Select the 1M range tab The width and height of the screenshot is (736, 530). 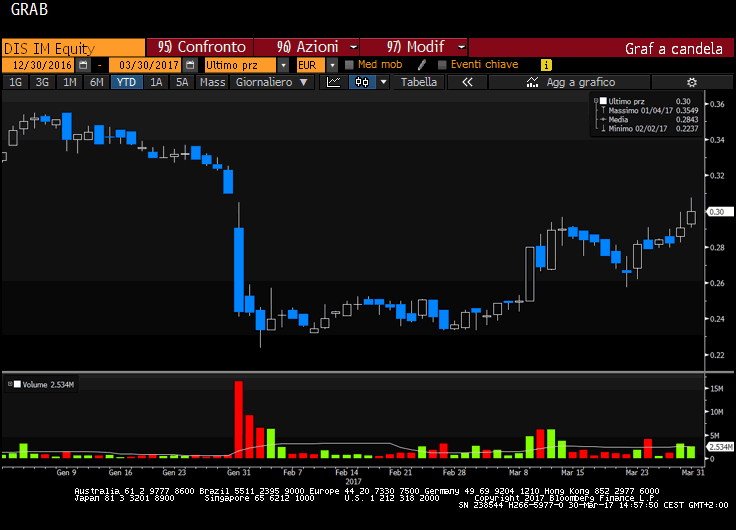(69, 82)
